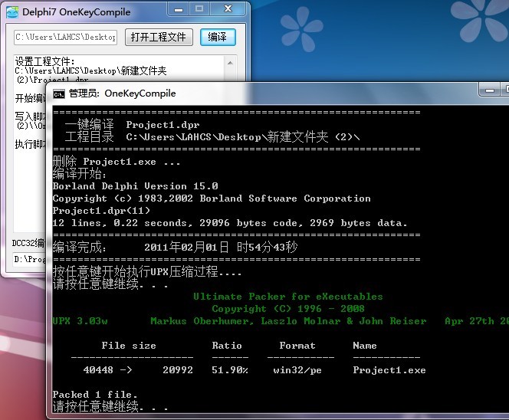
Task: Maximize the Delphi7 OneKeyCompile window
Action: coord(199,9)
